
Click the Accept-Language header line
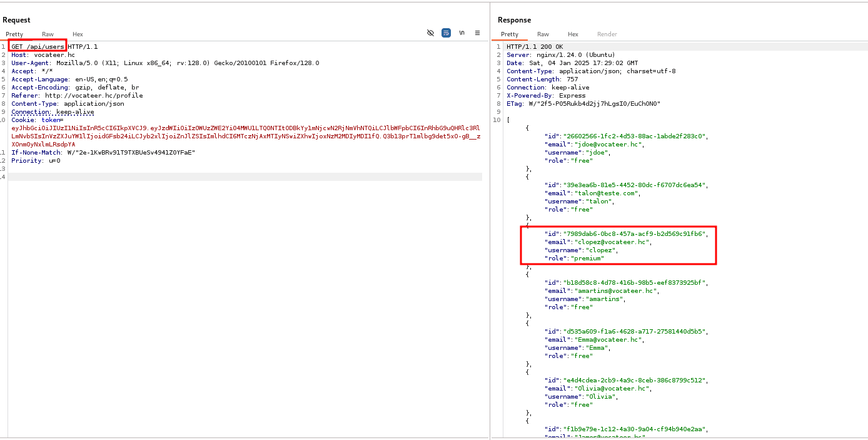tap(69, 79)
